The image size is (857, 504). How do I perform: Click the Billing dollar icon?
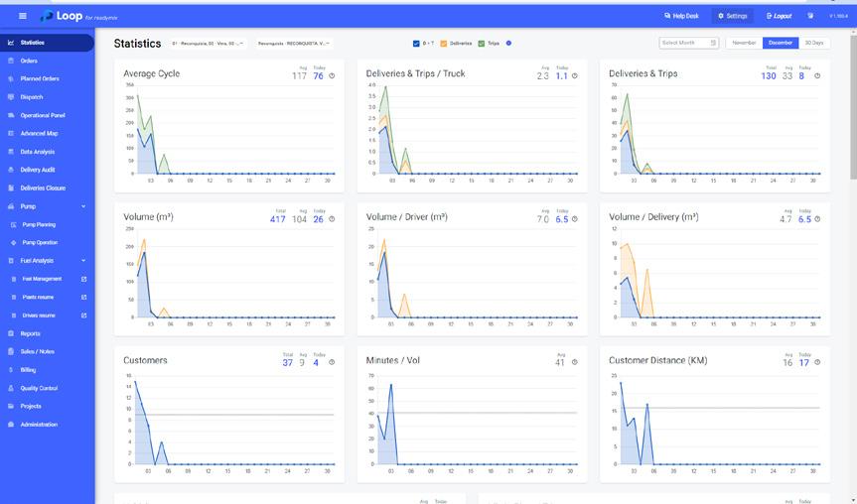tap(10, 370)
